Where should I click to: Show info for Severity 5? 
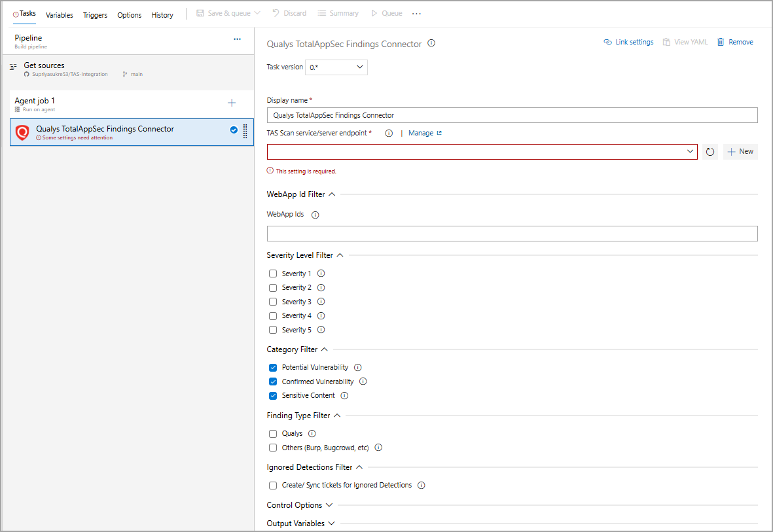(x=321, y=329)
